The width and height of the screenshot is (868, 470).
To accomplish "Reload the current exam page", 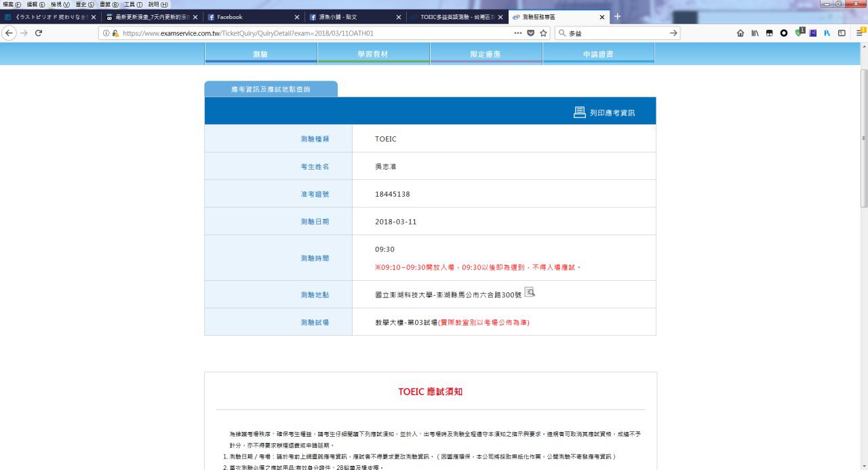I will [x=39, y=33].
